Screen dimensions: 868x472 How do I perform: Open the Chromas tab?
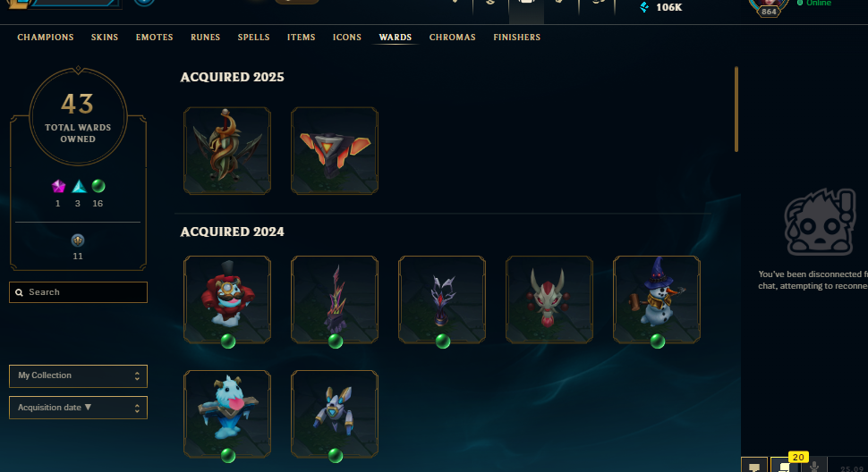452,37
